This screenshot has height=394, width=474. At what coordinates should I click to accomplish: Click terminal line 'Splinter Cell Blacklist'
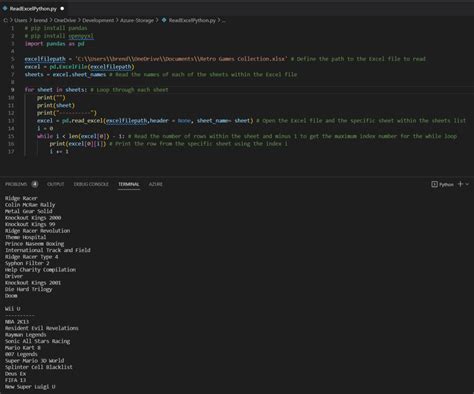click(x=39, y=367)
